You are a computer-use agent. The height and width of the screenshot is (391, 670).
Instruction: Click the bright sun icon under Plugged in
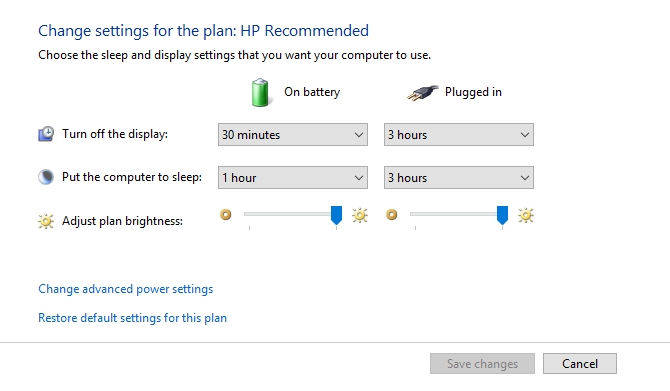point(526,215)
